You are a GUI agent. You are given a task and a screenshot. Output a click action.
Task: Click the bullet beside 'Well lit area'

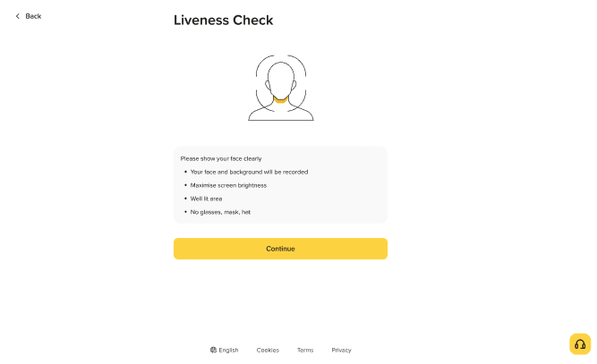185,199
